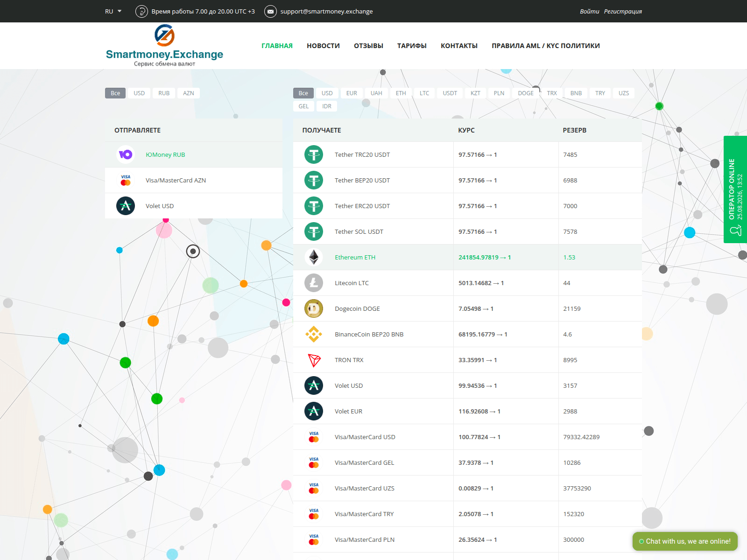Filter receive currencies by EUR
The image size is (747, 560).
pos(352,93)
